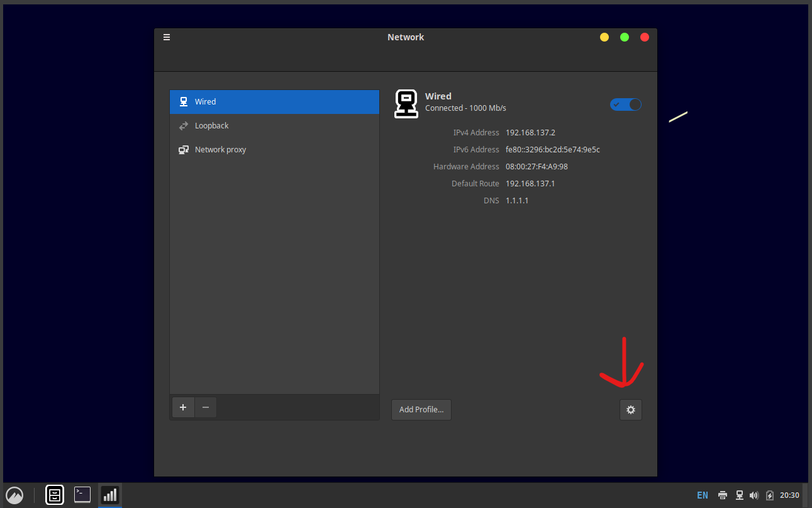Launch the terminal from the taskbar

coord(82,495)
